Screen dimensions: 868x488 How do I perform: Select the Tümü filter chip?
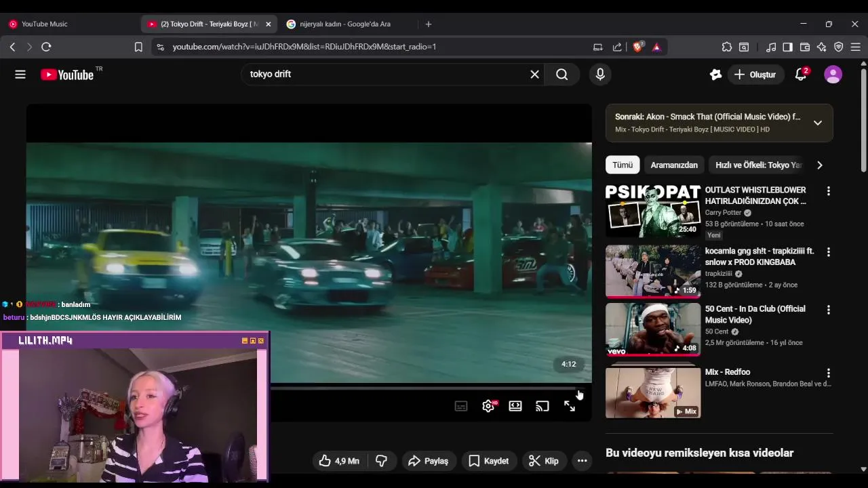click(623, 165)
